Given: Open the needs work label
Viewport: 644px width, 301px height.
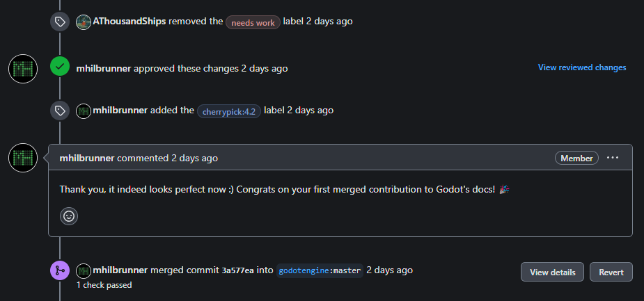Looking at the screenshot, I should click(253, 22).
